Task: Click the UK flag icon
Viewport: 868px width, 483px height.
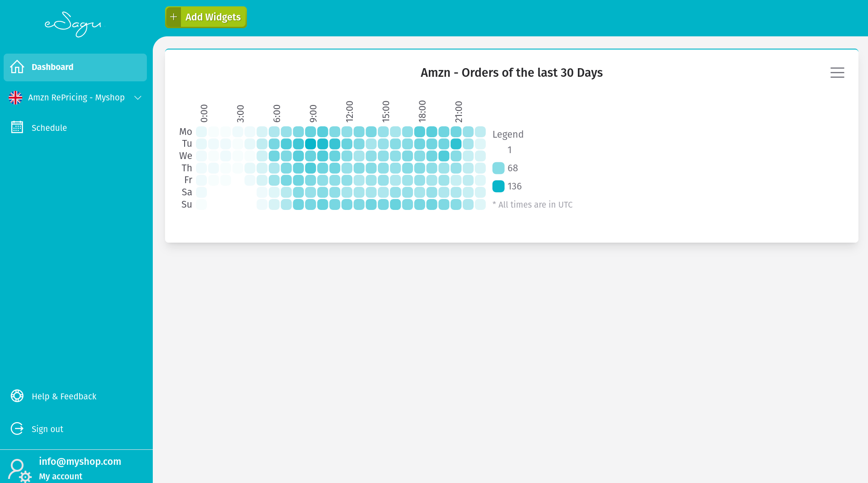Action: click(15, 98)
